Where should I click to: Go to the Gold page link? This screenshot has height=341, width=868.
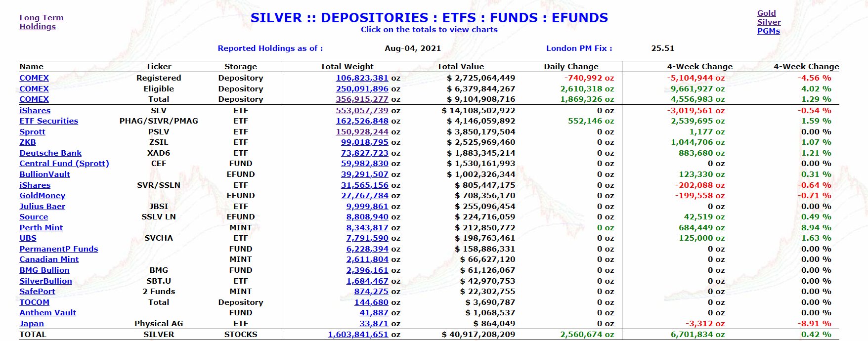coord(767,13)
